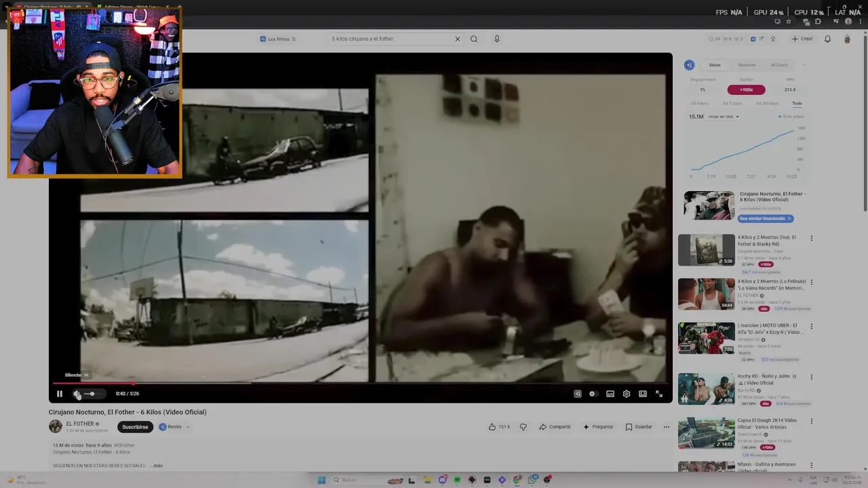Open options menu for 'Rochy RD' video
The height and width of the screenshot is (488, 868).
coord(811,378)
